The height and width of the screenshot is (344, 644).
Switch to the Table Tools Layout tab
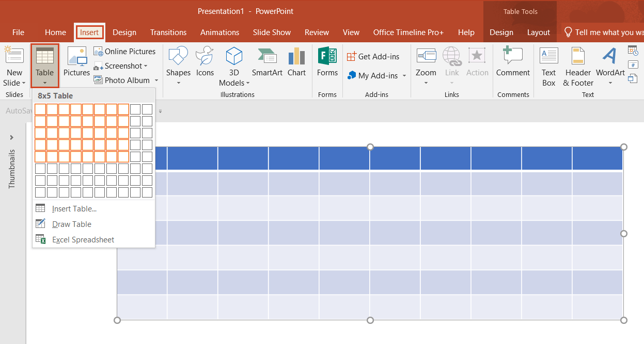point(539,32)
